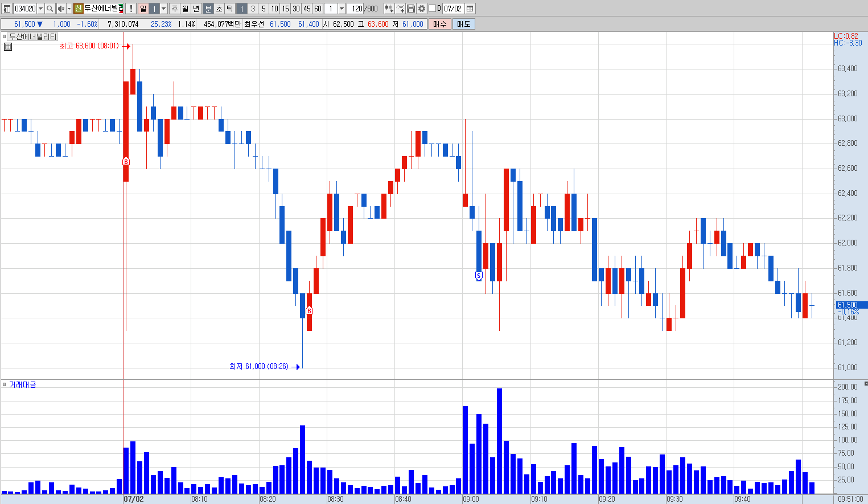Open the data table icon under chart title
The height and width of the screenshot is (504, 868).
click(8, 47)
